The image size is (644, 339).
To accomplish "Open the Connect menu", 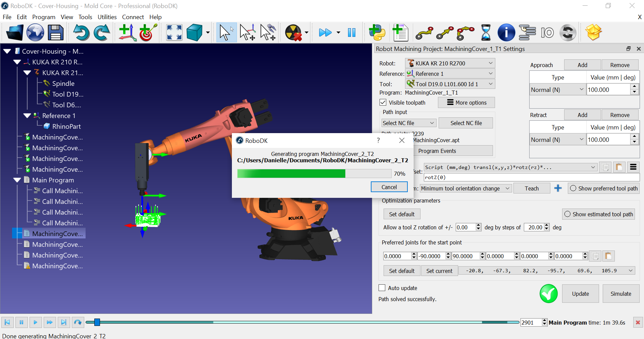I will (133, 17).
